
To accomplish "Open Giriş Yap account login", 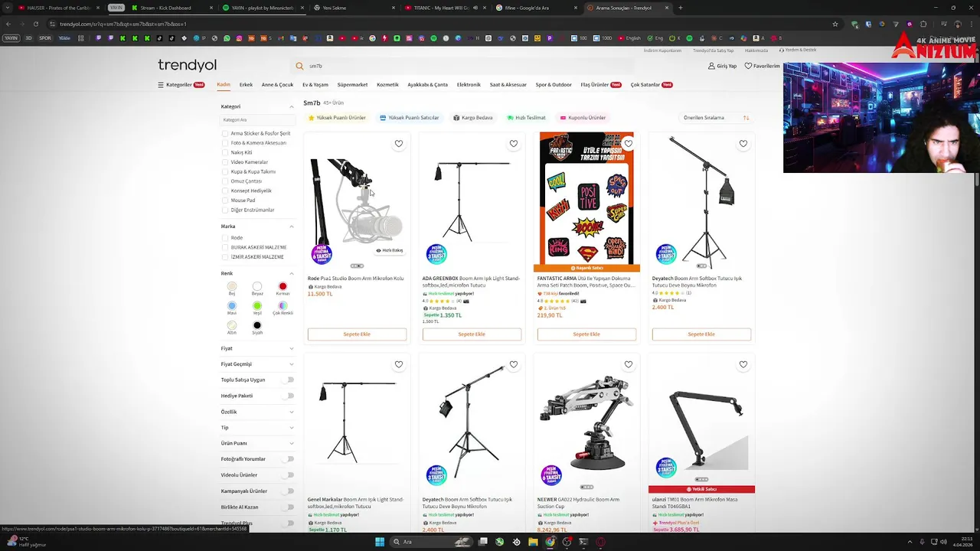I will click(722, 66).
